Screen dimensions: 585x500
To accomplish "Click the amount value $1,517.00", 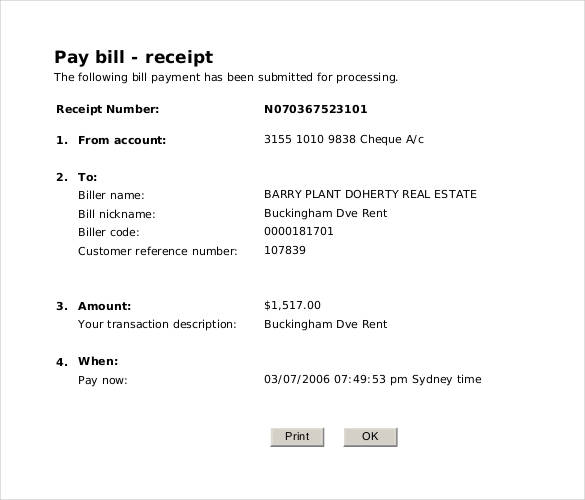I will [x=292, y=305].
